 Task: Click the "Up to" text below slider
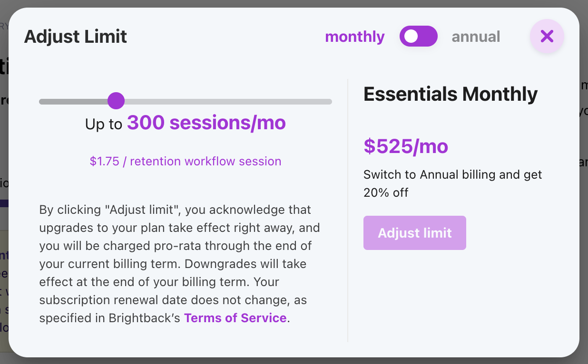(x=104, y=125)
